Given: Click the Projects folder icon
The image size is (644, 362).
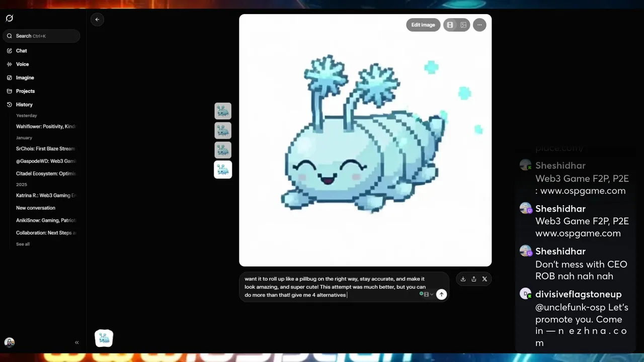Looking at the screenshot, I should pyautogui.click(x=10, y=91).
